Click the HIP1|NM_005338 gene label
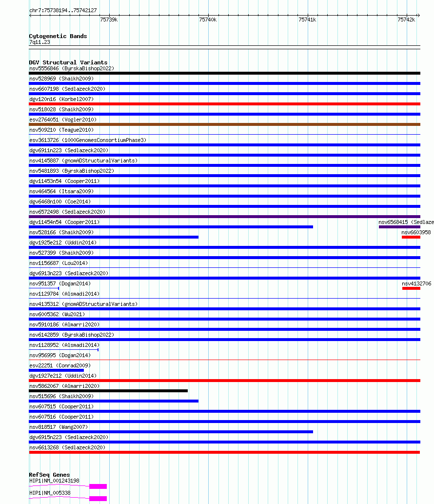This screenshot has width=434, height=504. point(50,493)
